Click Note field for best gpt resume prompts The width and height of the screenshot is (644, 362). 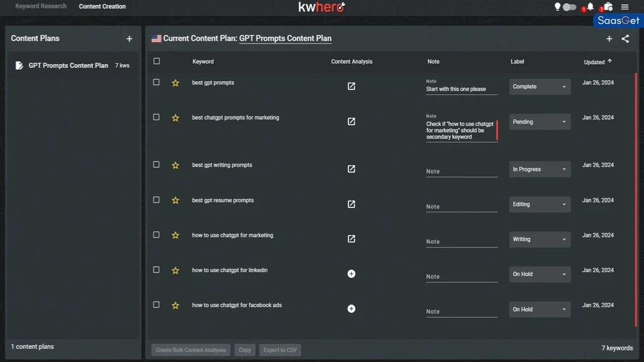point(462,206)
